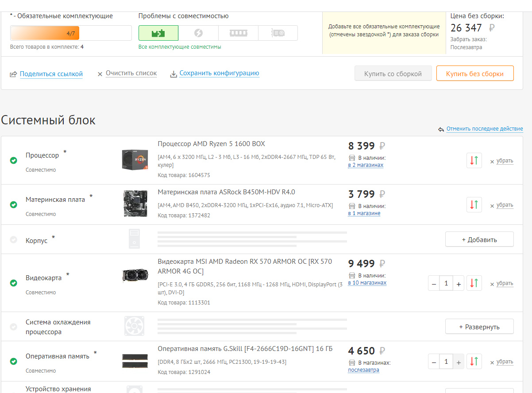
Task: Remove the Оперативная память with its убрать link
Action: pos(505,362)
